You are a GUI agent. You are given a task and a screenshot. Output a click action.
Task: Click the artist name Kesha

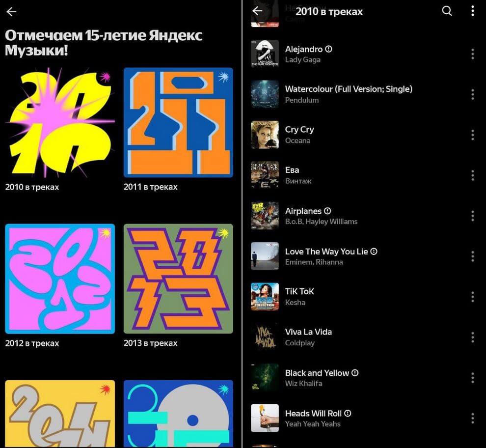pyautogui.click(x=295, y=303)
